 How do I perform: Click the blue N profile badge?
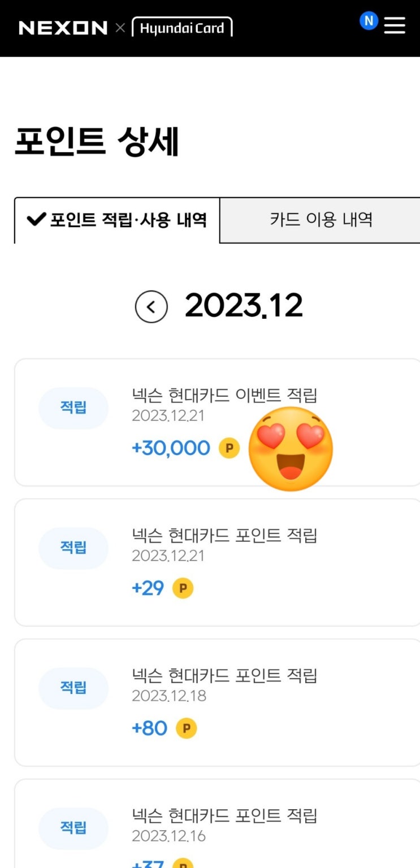tap(369, 21)
